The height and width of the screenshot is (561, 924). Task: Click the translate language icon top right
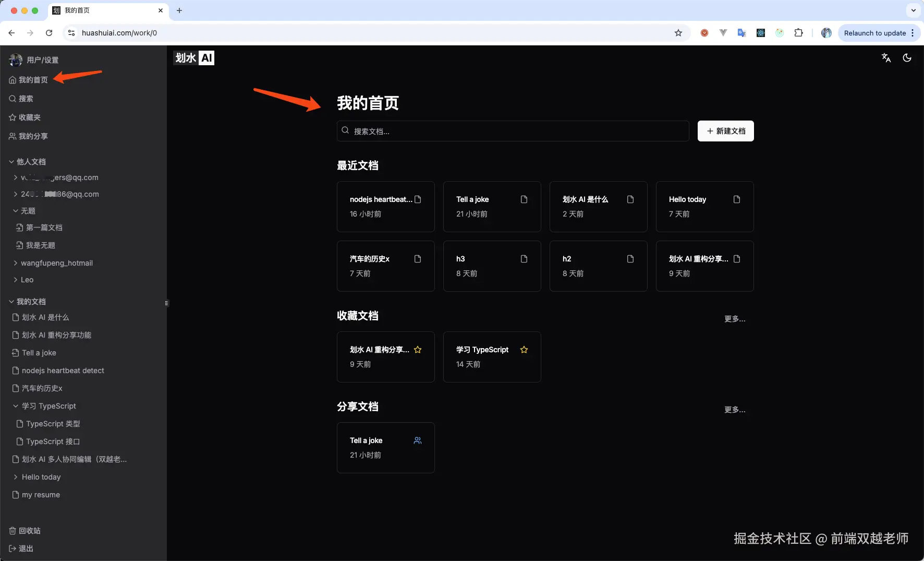[885, 58]
